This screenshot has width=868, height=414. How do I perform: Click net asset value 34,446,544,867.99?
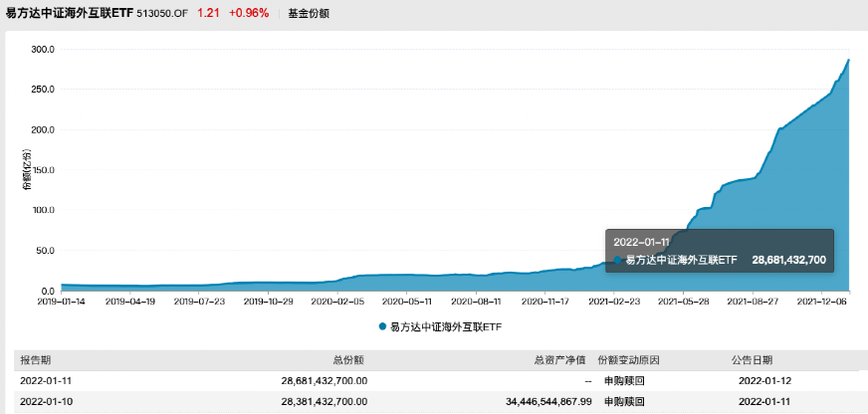coord(549,401)
